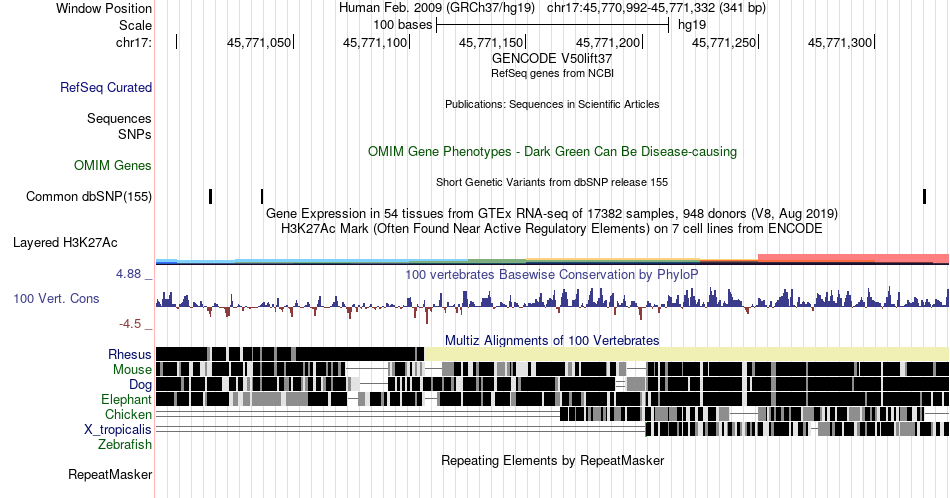Screen dimensions: 950x498
Task: Click the OMIM Genes track label
Action: coord(113,165)
